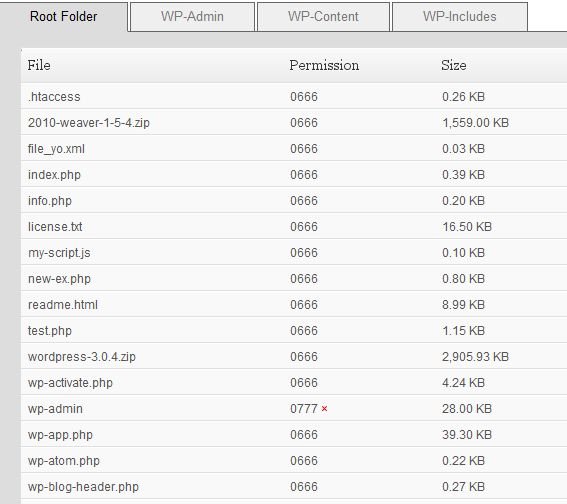567x504 pixels.
Task: Click the license.txt file name
Action: click(x=55, y=227)
